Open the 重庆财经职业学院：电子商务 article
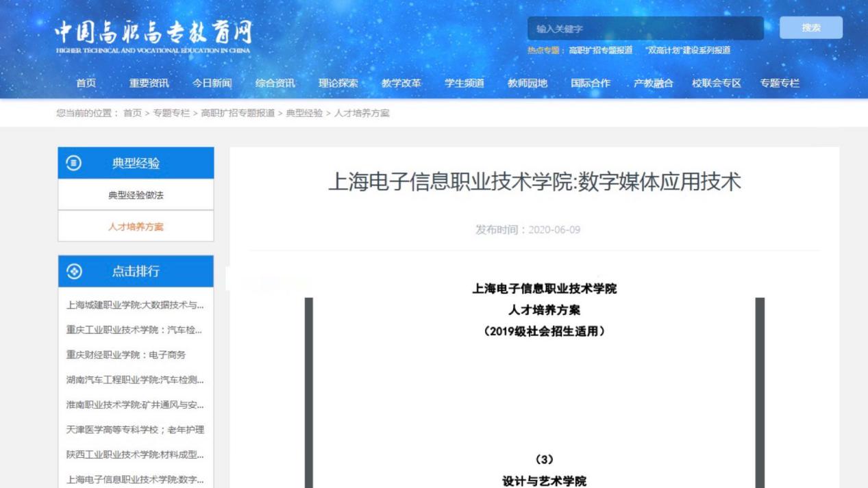Image resolution: width=868 pixels, height=488 pixels. (126, 355)
